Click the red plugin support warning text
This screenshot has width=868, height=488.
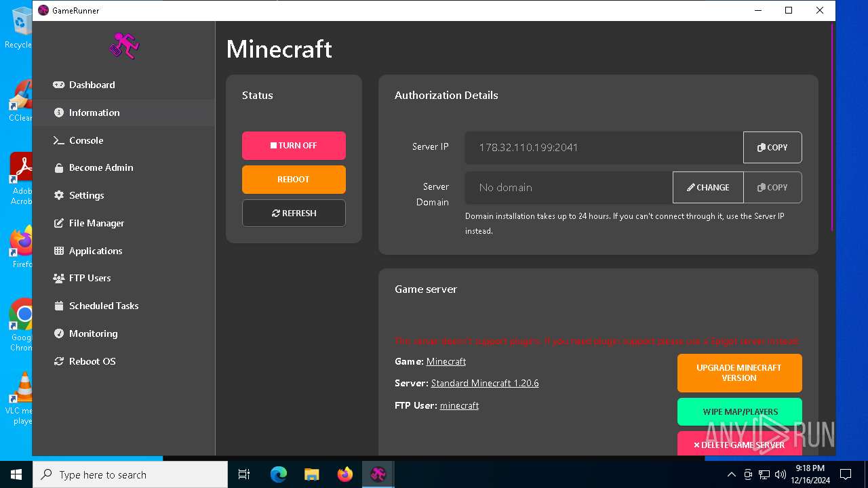[x=597, y=341]
